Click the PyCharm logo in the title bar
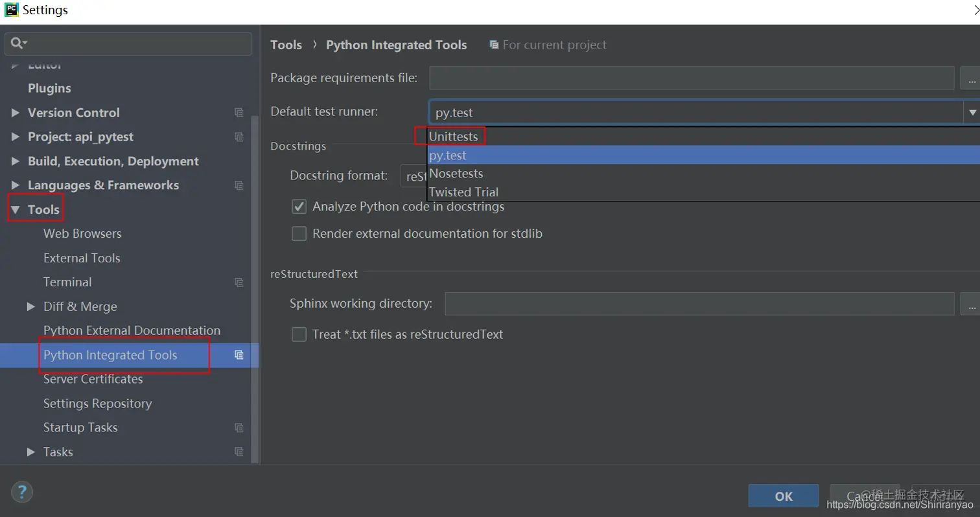980x517 pixels. [x=11, y=10]
